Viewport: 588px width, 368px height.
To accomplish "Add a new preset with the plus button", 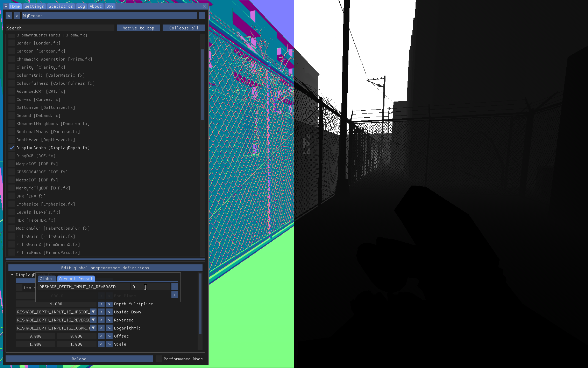I will (202, 16).
